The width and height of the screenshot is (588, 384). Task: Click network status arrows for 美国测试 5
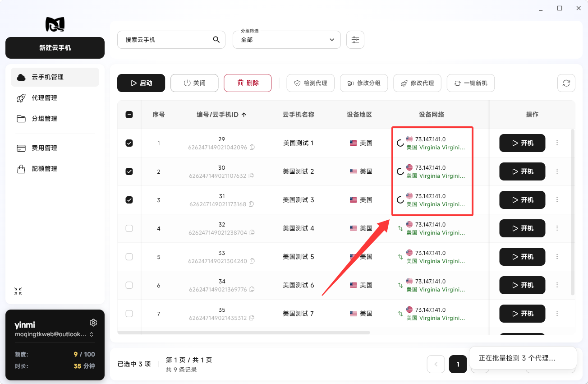pos(400,257)
